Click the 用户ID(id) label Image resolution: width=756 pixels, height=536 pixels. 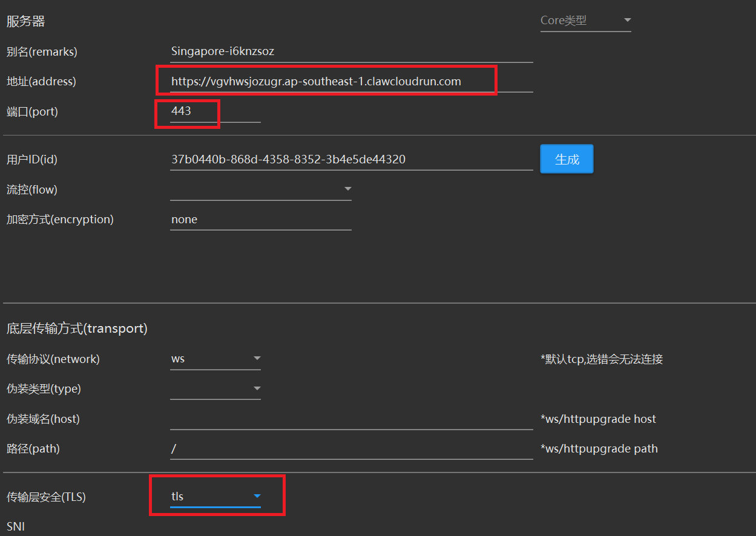click(32, 160)
